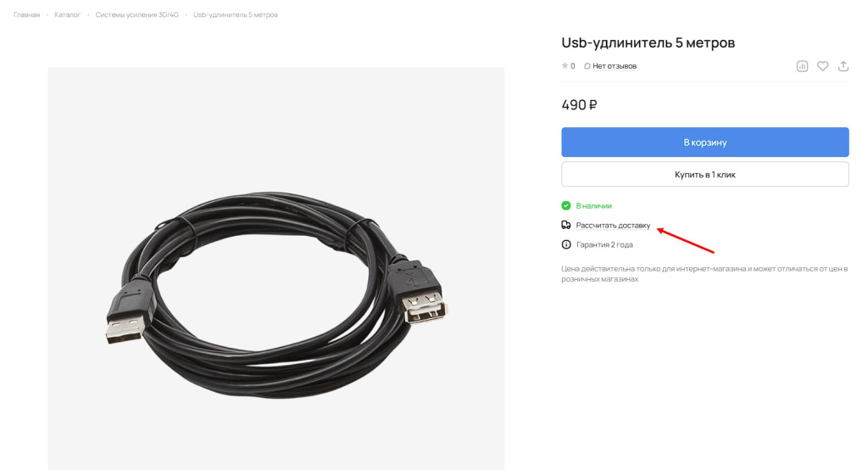Click the Гарантия 2 года text
The width and height of the screenshot is (868, 470).
click(x=604, y=244)
